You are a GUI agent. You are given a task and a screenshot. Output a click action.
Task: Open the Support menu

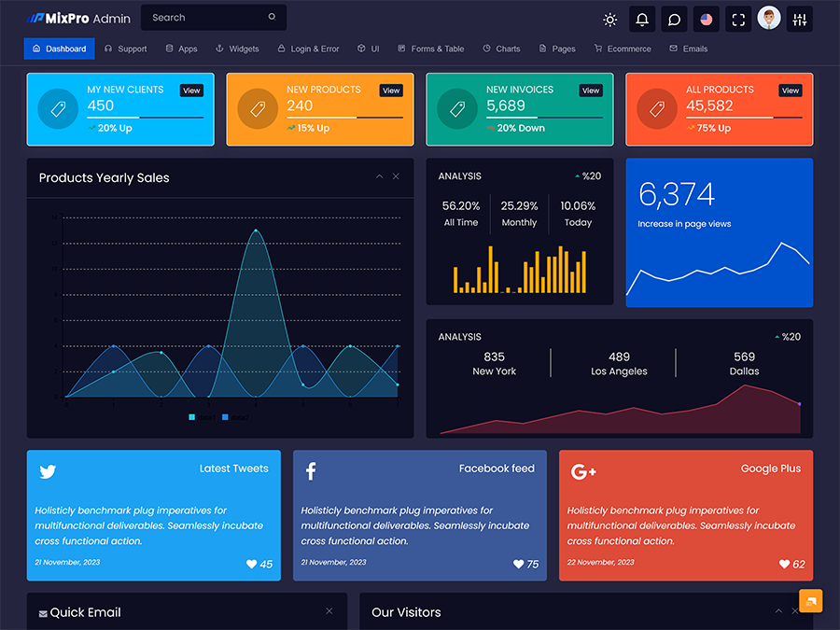[x=126, y=49]
